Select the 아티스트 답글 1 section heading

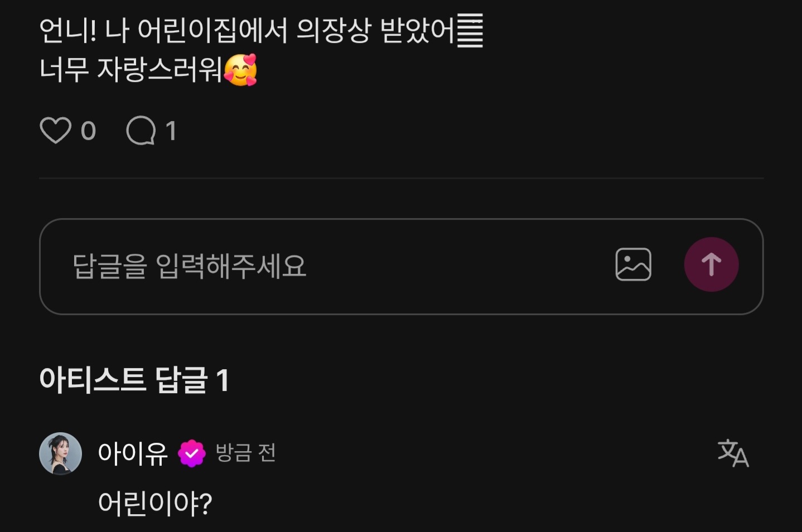tap(134, 380)
